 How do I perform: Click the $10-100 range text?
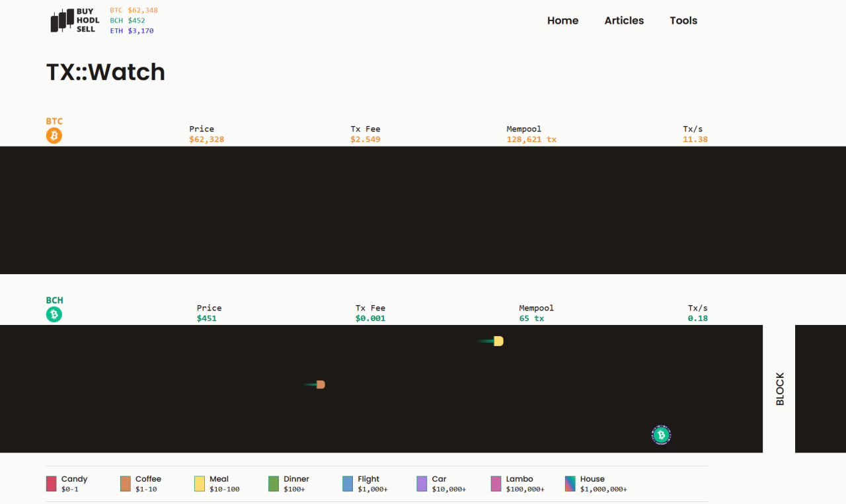point(225,489)
